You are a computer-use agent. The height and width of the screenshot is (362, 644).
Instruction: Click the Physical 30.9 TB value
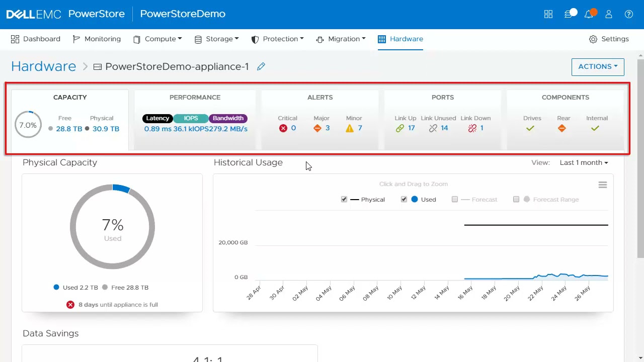pyautogui.click(x=106, y=129)
